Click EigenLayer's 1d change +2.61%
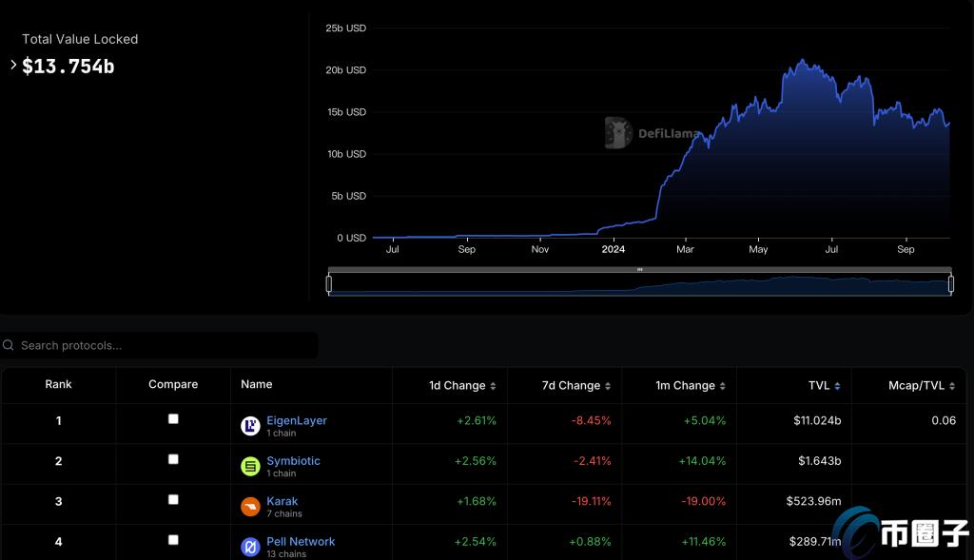 coord(477,420)
